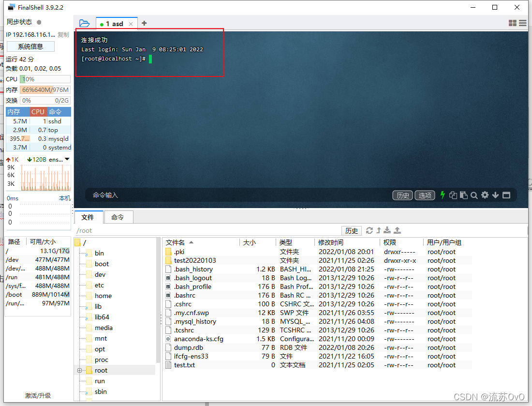Click the paste icon in terminal toolbar
Screen dimensions: 532x406
coord(464,195)
